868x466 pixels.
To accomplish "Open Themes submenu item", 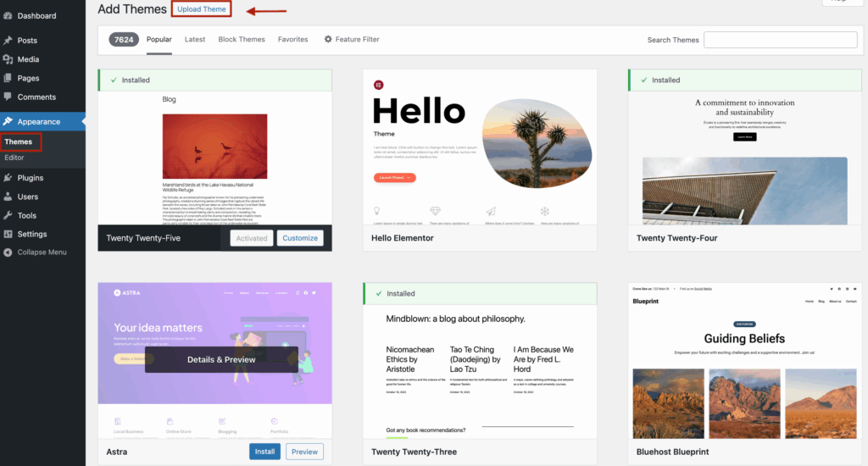I will [x=19, y=141].
